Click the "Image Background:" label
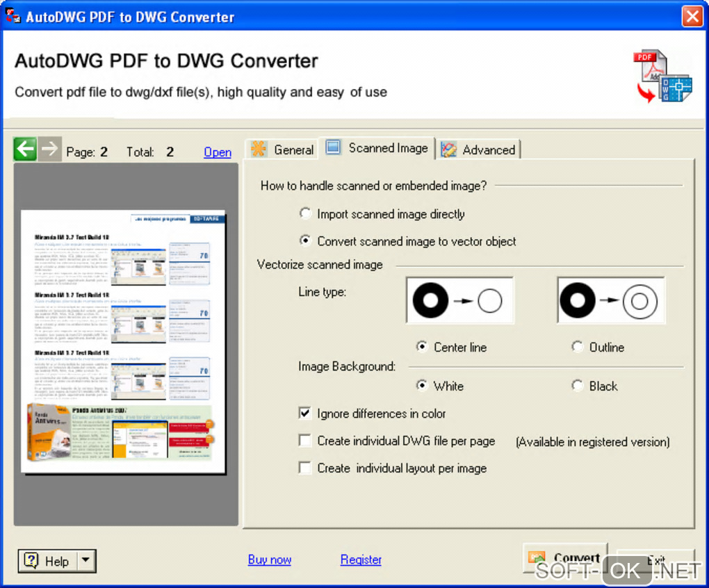 347,366
